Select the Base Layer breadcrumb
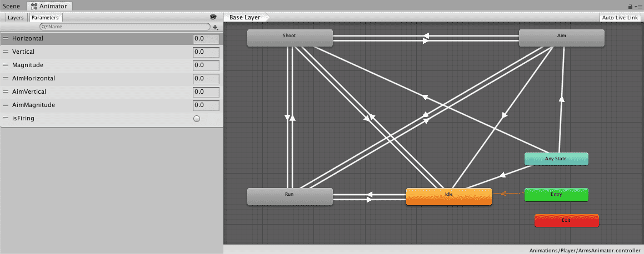644x254 pixels. point(244,17)
